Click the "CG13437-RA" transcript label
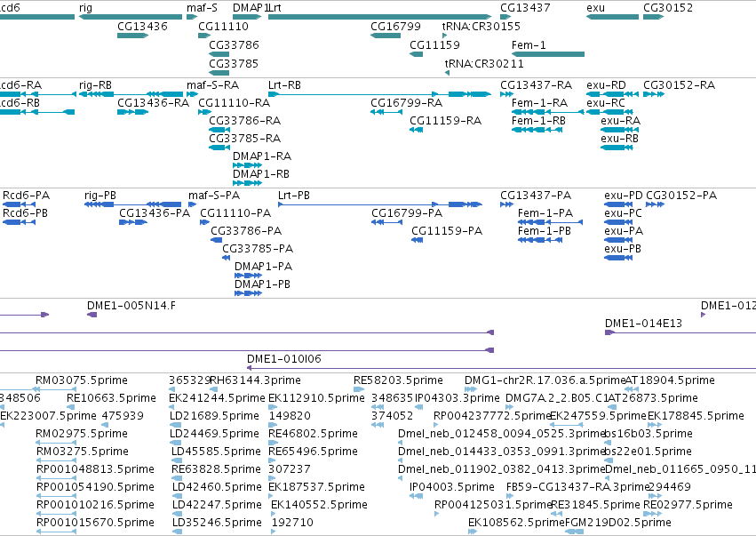 [537, 85]
